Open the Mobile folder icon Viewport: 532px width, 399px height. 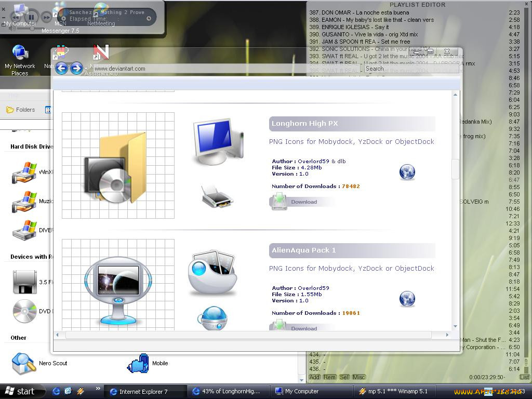[x=138, y=363]
